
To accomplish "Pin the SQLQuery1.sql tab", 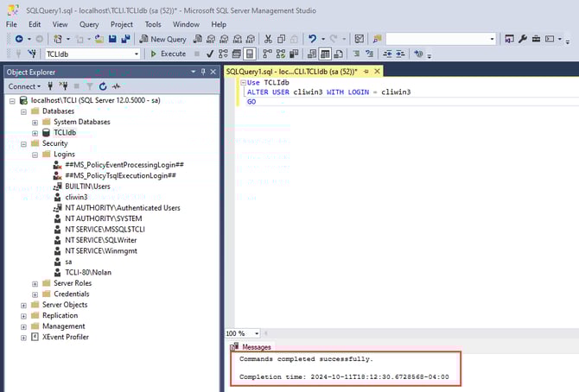I will [366, 73].
